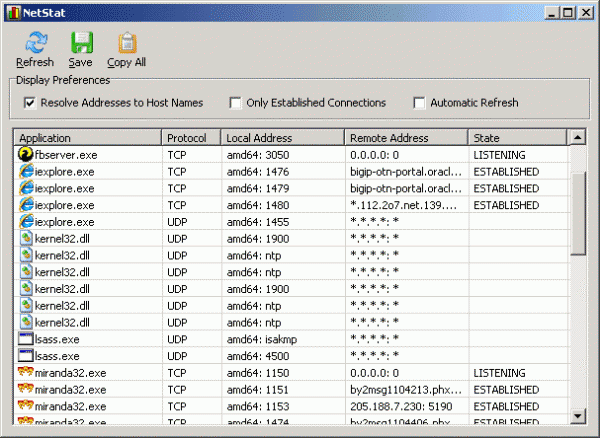The image size is (600, 438).
Task: Click the iexplore.exe icon on port 1479 row
Action: point(26,188)
